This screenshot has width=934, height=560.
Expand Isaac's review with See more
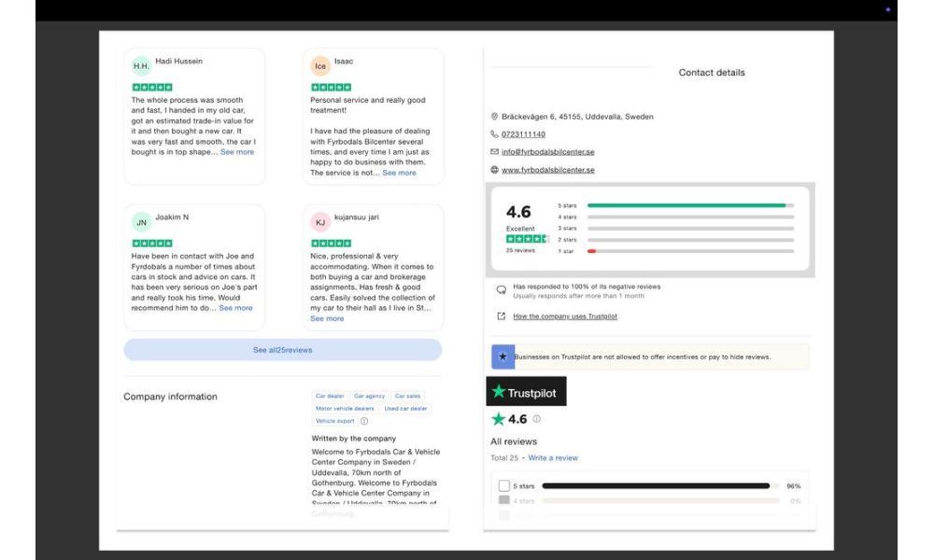399,173
